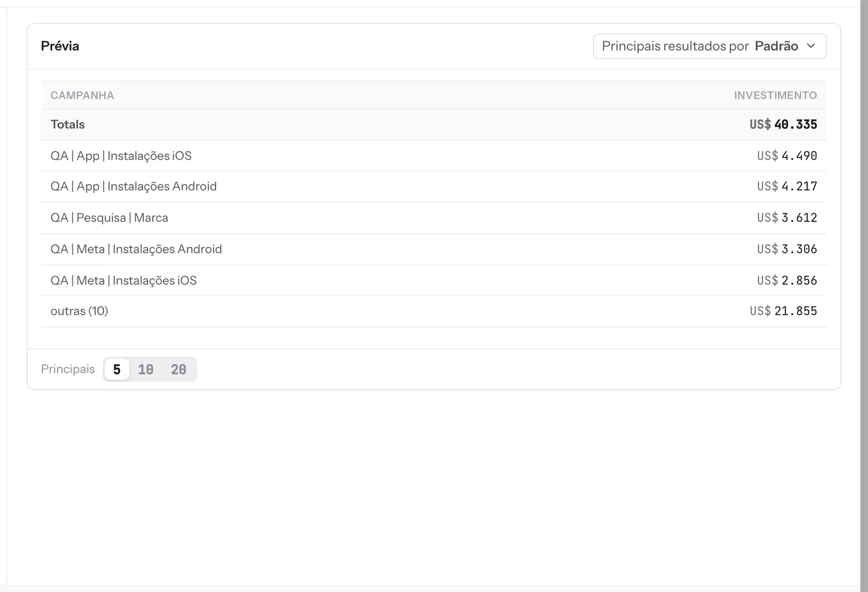Select 5 top results option
868x592 pixels.
tap(117, 370)
